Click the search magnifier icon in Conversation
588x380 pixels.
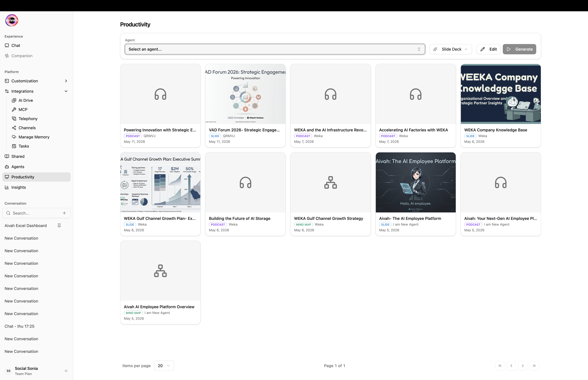8,213
